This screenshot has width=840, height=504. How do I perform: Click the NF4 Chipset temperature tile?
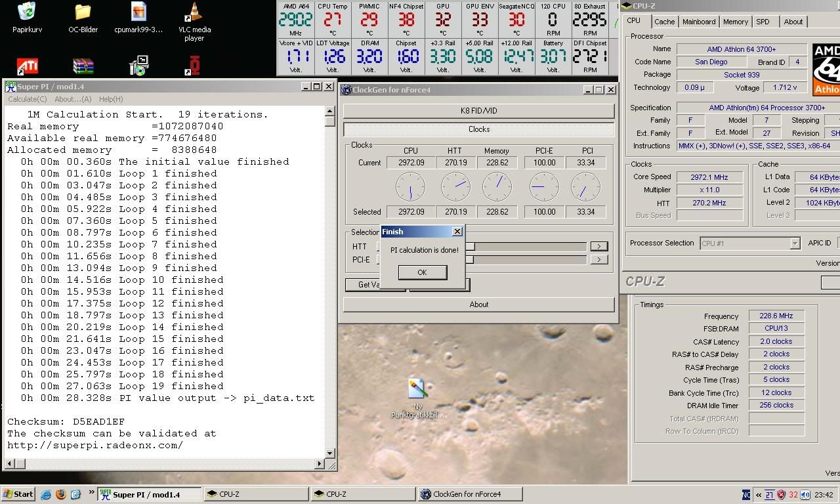tap(406, 20)
